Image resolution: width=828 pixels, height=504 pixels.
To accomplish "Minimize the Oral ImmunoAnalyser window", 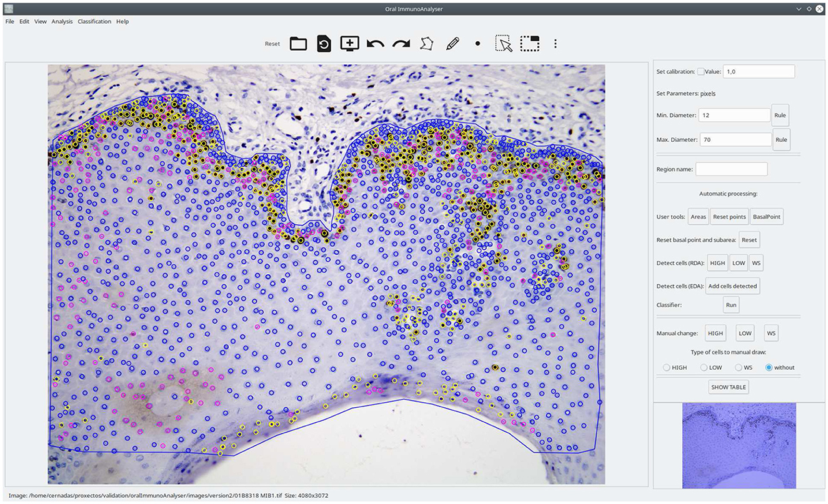I will click(x=798, y=8).
